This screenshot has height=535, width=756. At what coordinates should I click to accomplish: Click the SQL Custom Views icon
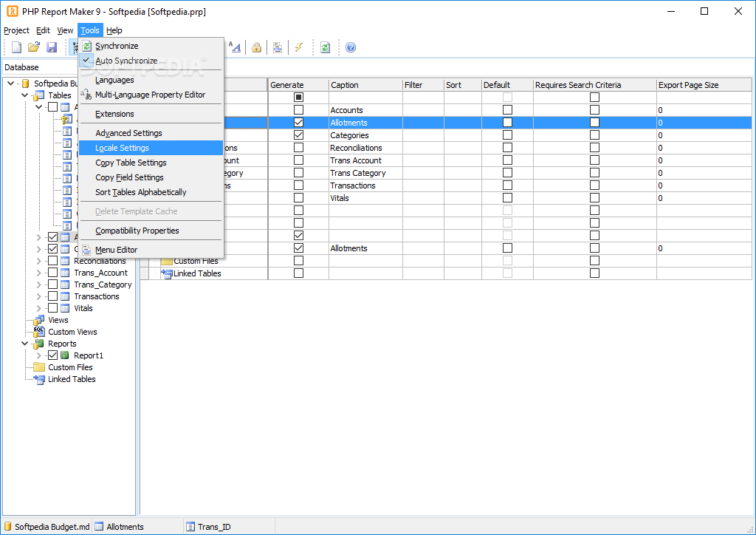tap(38, 332)
